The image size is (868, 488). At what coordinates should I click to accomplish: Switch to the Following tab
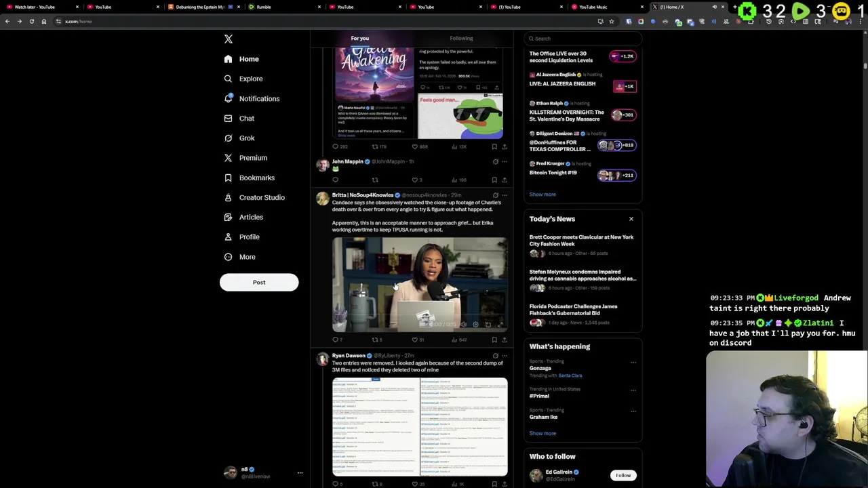click(x=461, y=39)
